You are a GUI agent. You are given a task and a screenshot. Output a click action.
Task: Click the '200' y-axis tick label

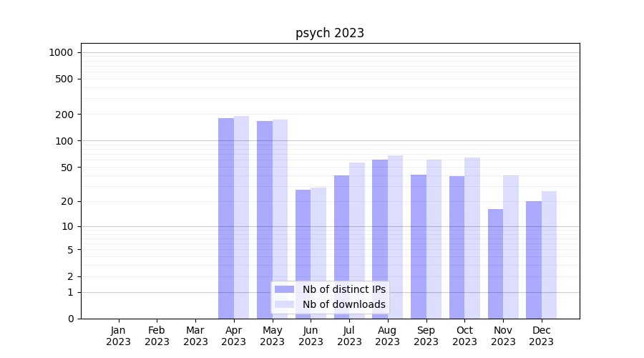coord(65,115)
